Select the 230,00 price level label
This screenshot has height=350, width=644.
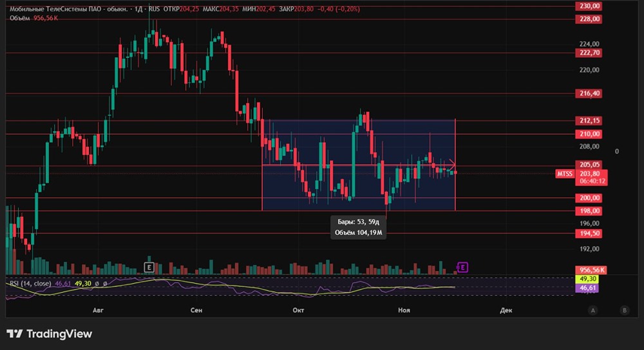coord(589,6)
